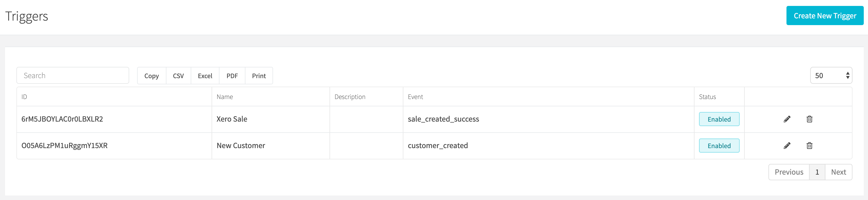Delete the Xero Sale trigger with trash icon
Viewport: 868px width, 200px height.
click(x=809, y=119)
